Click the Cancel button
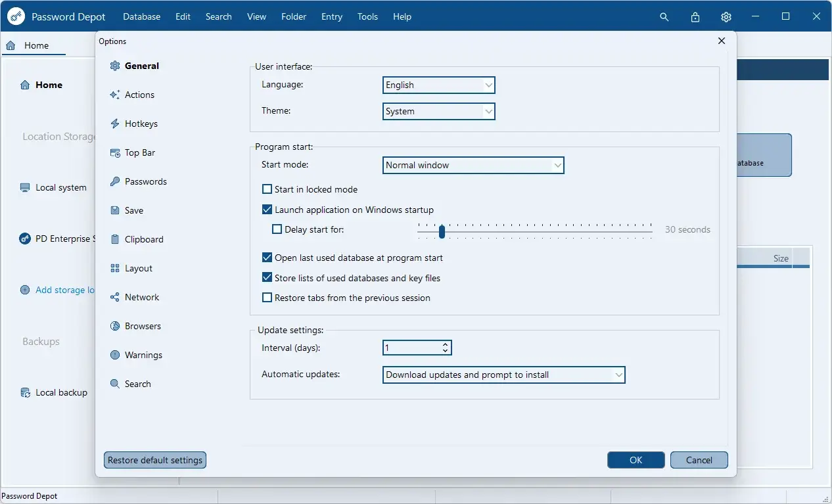 (699, 460)
